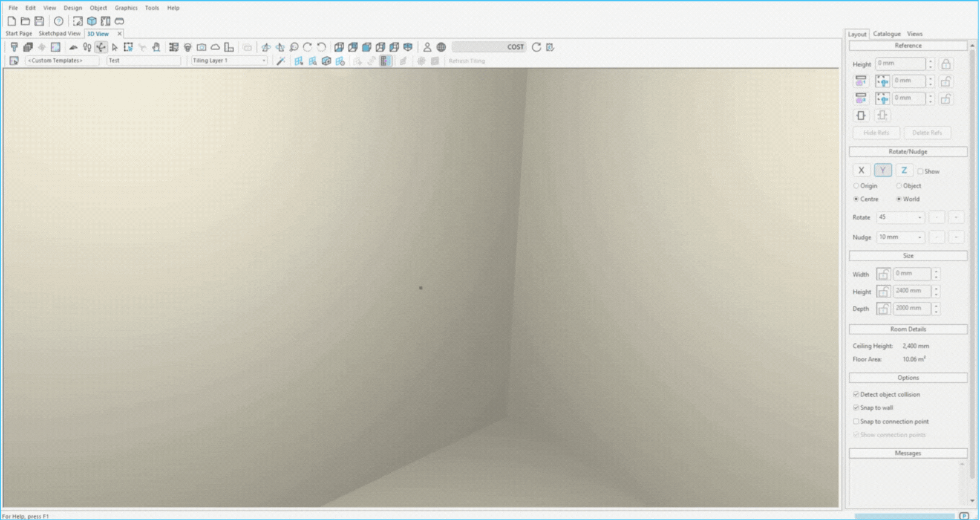Open the Rotate 45 angle dropdown
Viewport: 980px width, 520px height.
pos(900,218)
